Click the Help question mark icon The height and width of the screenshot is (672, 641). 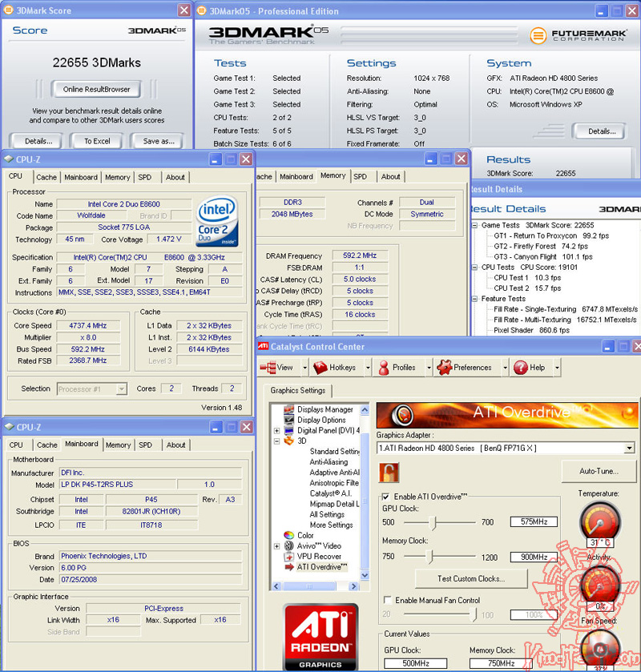coord(521,368)
